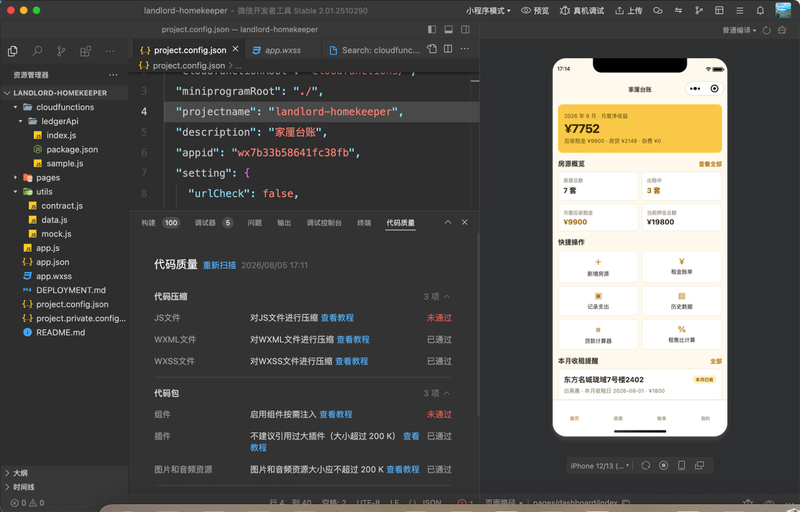Click the 预览 preview eye button
Image resolution: width=800 pixels, height=512 pixels.
(x=535, y=11)
